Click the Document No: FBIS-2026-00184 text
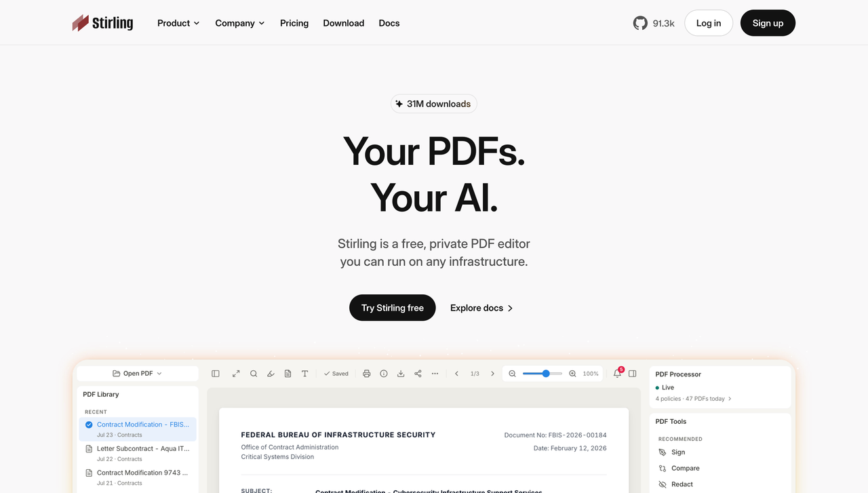 pos(555,435)
